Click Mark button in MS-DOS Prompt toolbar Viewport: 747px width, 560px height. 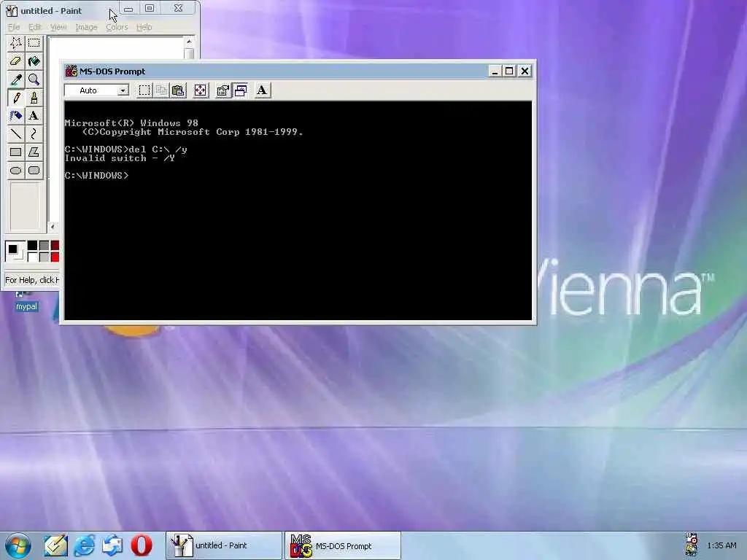pyautogui.click(x=144, y=90)
